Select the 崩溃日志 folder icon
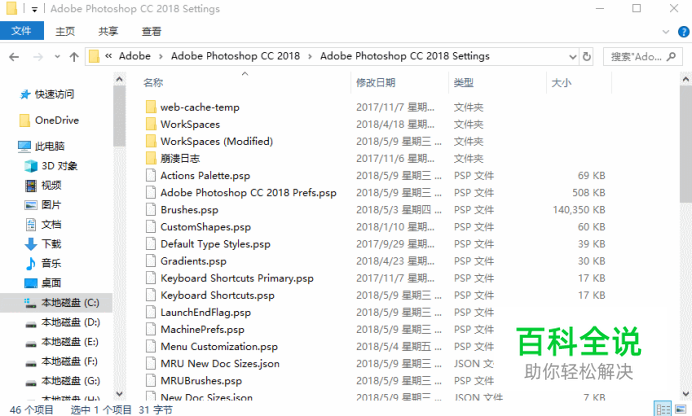Viewport: 692px width, 416px height. (151, 158)
